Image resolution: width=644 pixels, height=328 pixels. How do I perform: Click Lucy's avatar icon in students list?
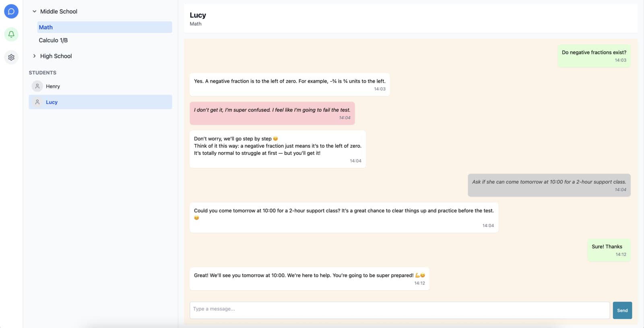[x=37, y=102]
